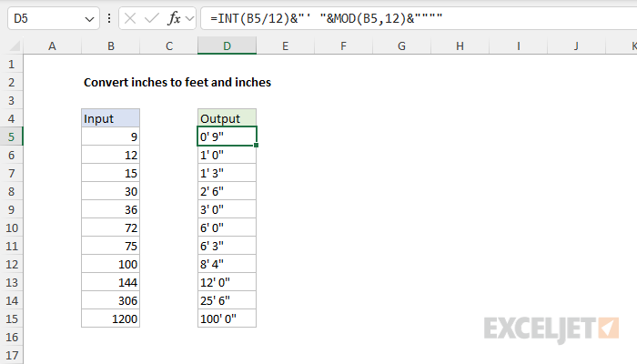Select column A header

[x=52, y=45]
